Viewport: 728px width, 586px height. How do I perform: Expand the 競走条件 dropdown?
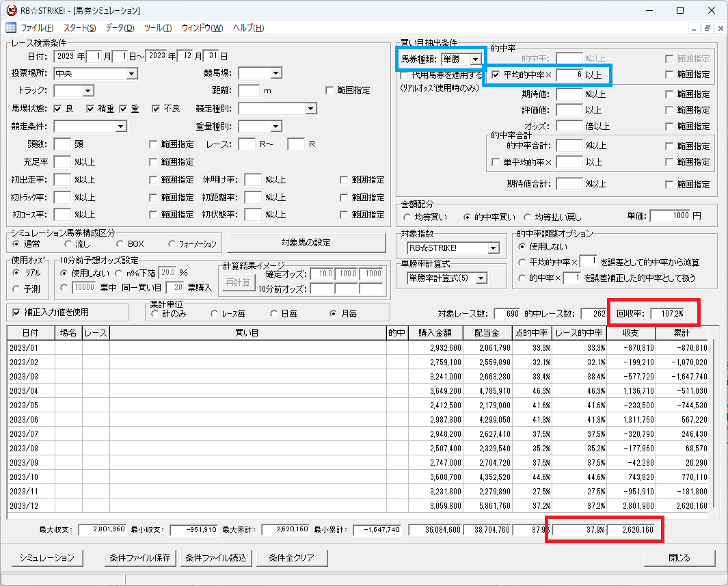[121, 126]
